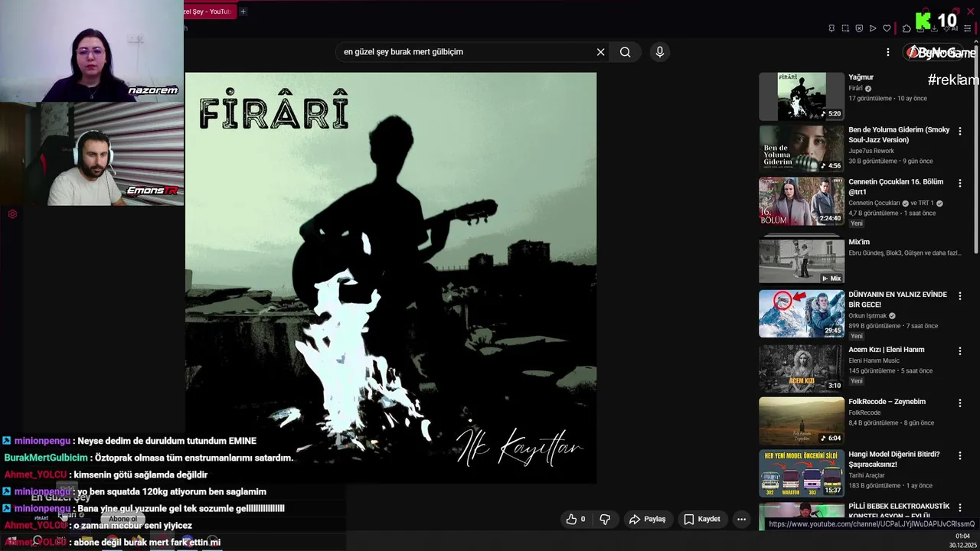
Task: Open the 'Mix'im' playlist title
Action: [859, 242]
